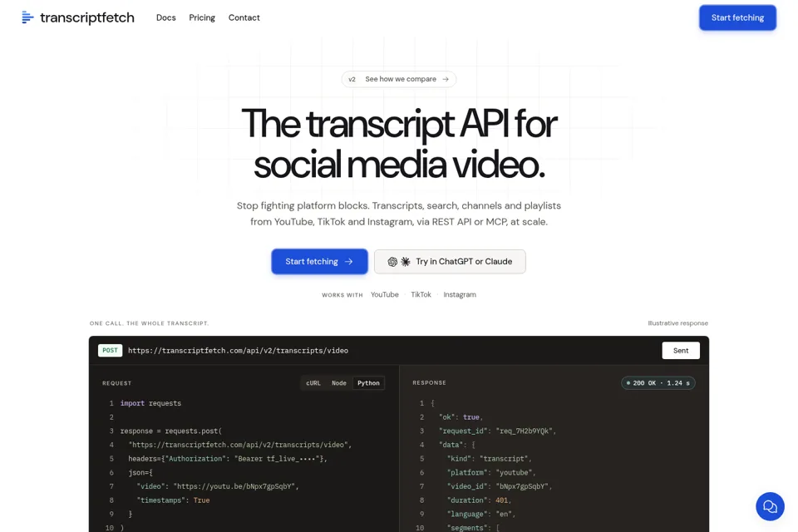Click the ONE CALL. THE WHOLE TRANSCRIPT. caption
Image resolution: width=798 pixels, height=532 pixels.
149,323
